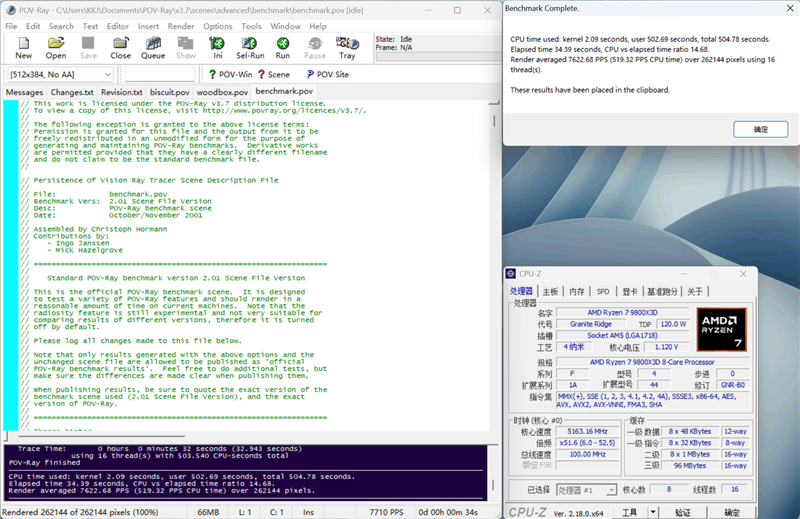Start rendering with the Run icon
The image size is (800, 519).
[x=283, y=48]
